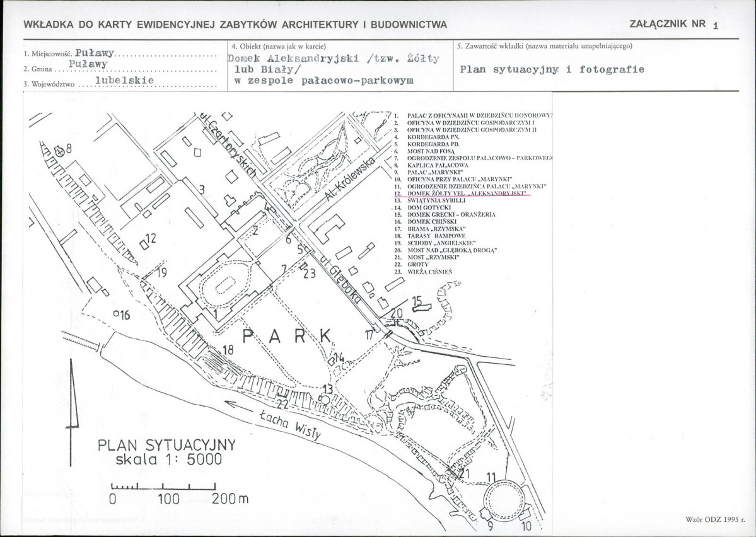Click the ZAŁĄCZNIK NR number field

point(715,26)
